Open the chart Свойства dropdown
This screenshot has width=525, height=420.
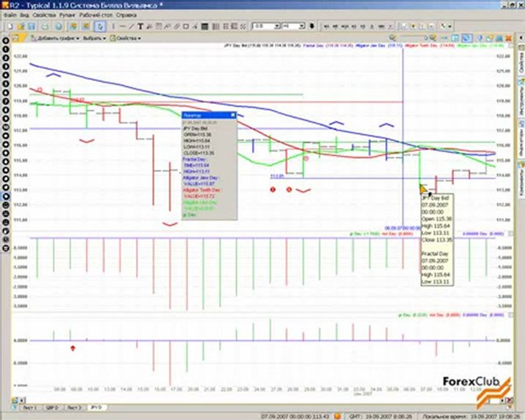(125, 38)
